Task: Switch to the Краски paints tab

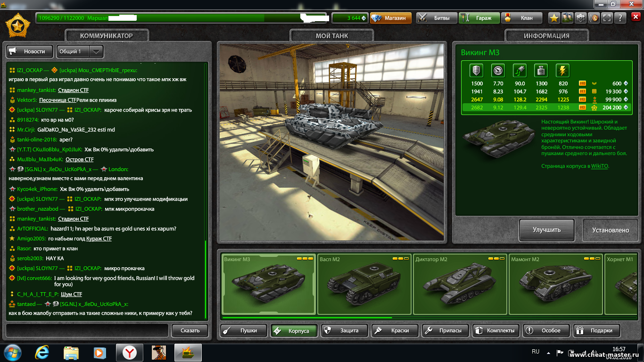Action: click(395, 330)
